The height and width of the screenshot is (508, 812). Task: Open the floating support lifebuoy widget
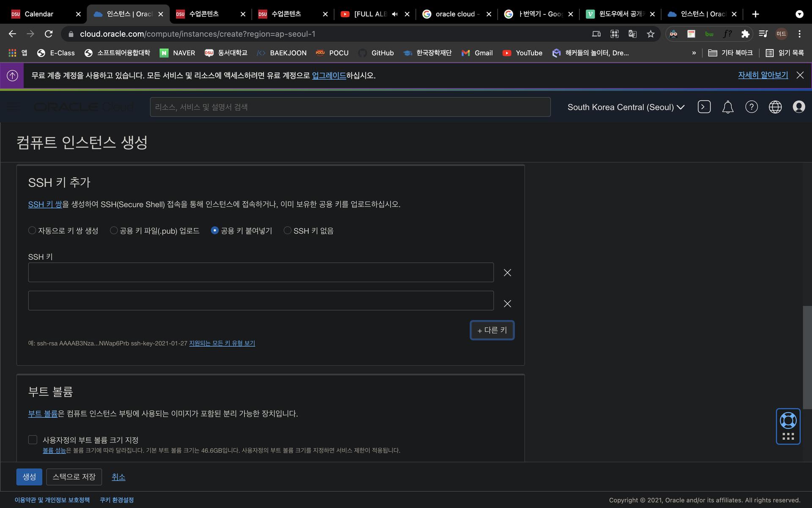point(788,421)
